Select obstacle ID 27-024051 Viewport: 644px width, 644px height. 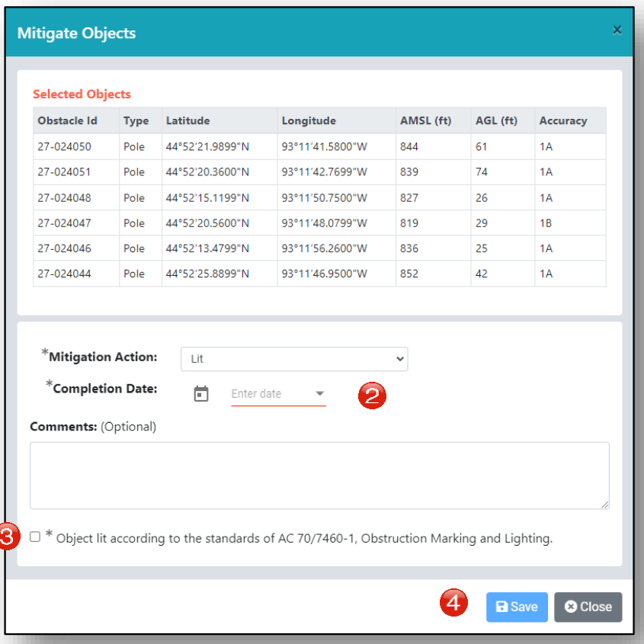click(x=65, y=172)
